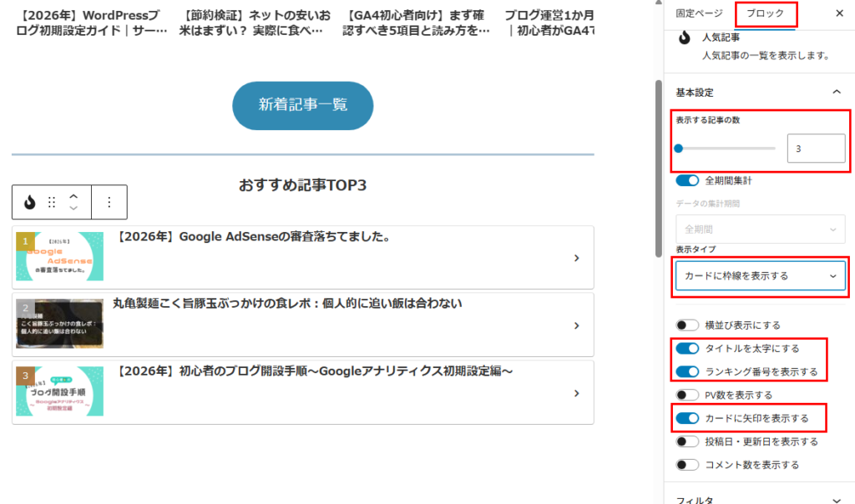Open block options three-dot menu

(x=109, y=202)
